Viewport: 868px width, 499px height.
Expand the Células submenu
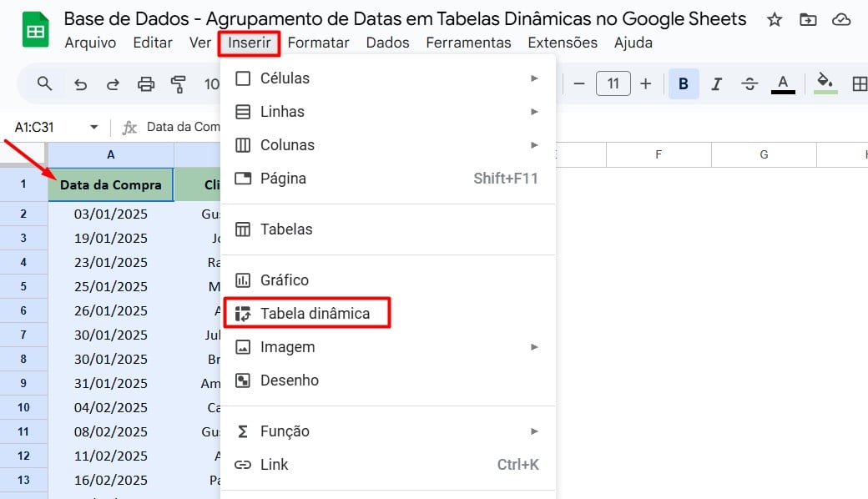click(x=387, y=78)
